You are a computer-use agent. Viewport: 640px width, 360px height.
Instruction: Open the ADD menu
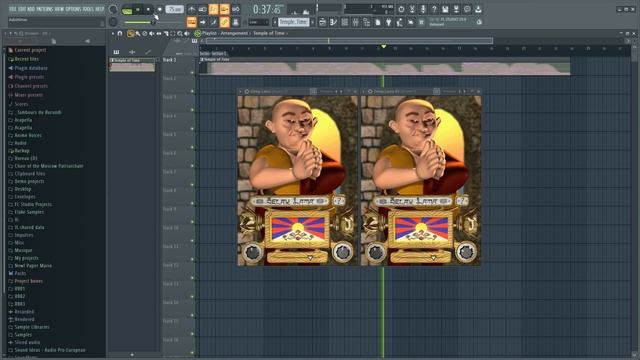click(x=31, y=9)
